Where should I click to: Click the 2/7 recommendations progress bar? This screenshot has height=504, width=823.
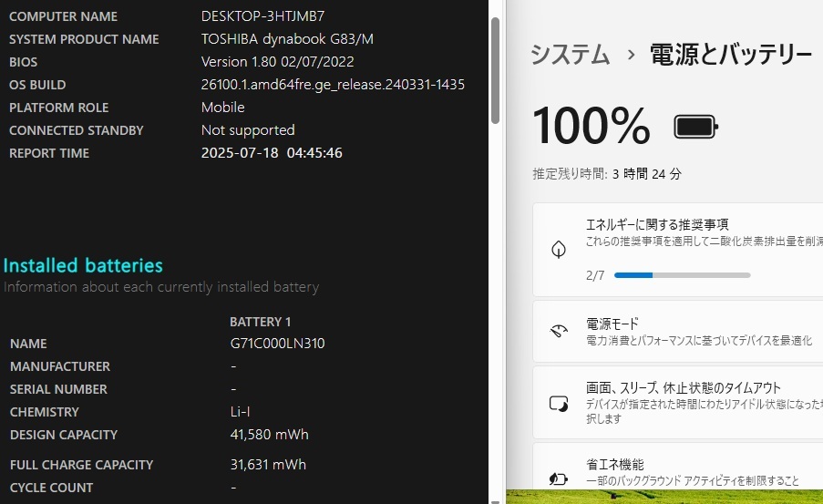tap(682, 275)
